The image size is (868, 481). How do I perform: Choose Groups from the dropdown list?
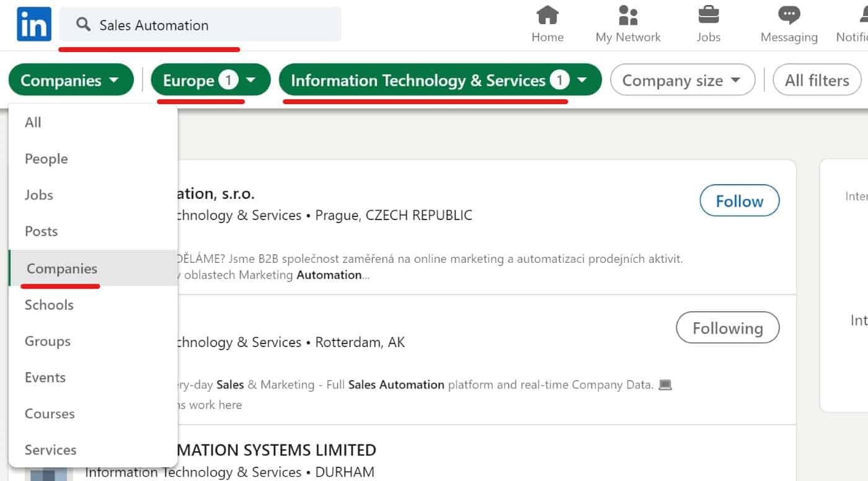[x=48, y=341]
